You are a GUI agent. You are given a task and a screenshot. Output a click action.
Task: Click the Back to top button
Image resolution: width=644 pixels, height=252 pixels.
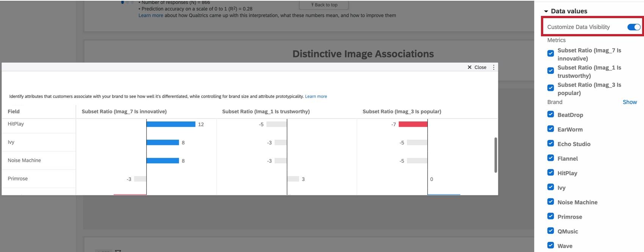click(324, 5)
